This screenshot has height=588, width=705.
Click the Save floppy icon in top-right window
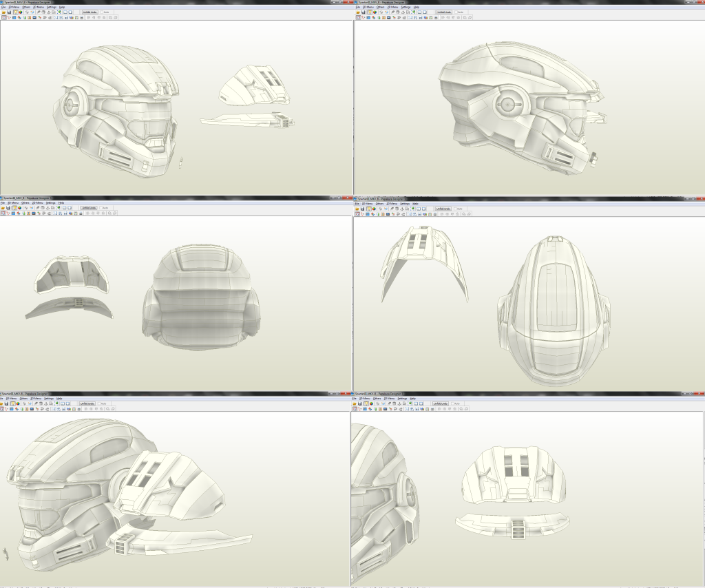(x=364, y=12)
